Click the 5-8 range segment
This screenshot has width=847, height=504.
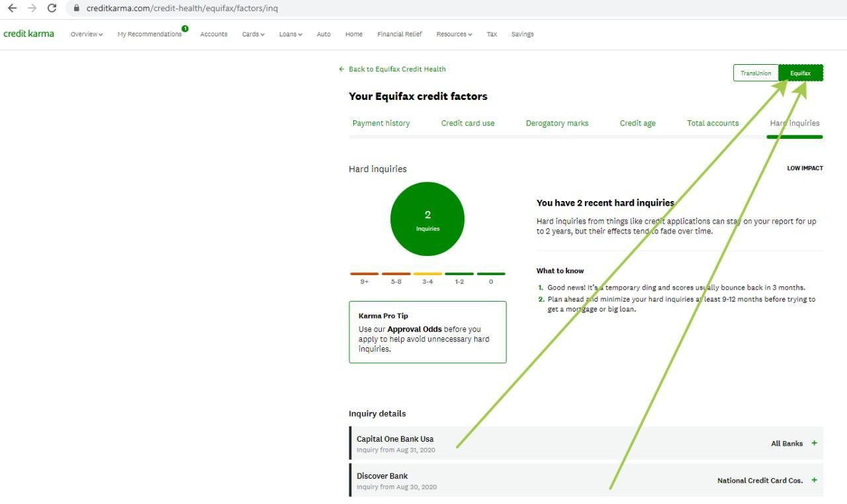(x=396, y=274)
